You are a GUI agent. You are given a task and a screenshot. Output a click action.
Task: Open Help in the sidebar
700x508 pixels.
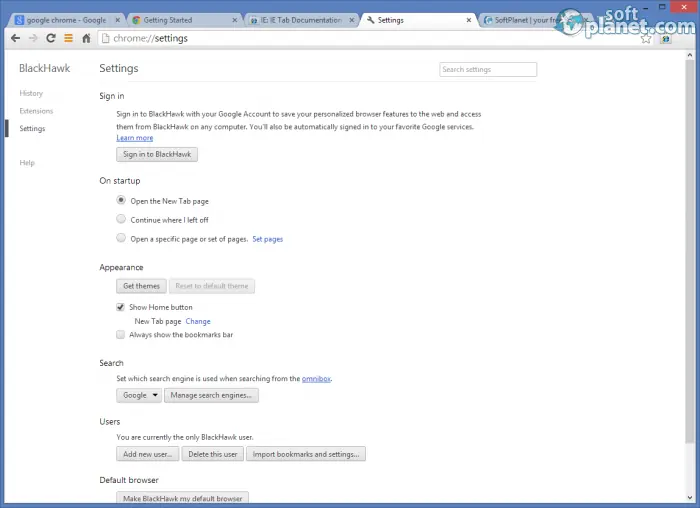[x=27, y=162]
